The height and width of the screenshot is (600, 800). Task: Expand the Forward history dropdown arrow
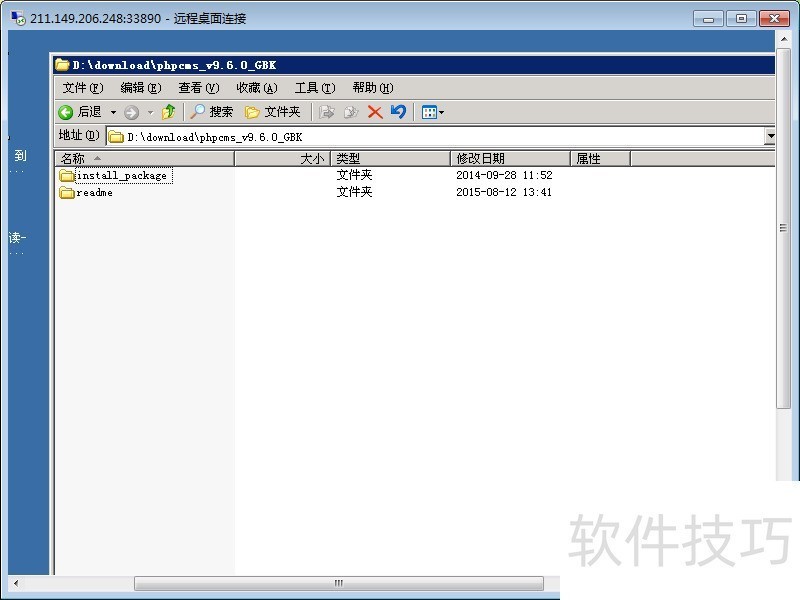(x=151, y=112)
